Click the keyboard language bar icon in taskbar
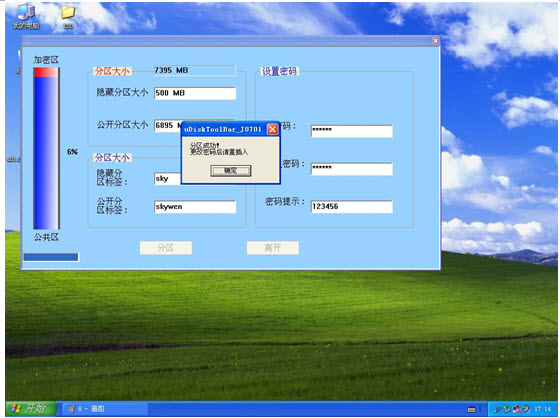 (x=471, y=409)
